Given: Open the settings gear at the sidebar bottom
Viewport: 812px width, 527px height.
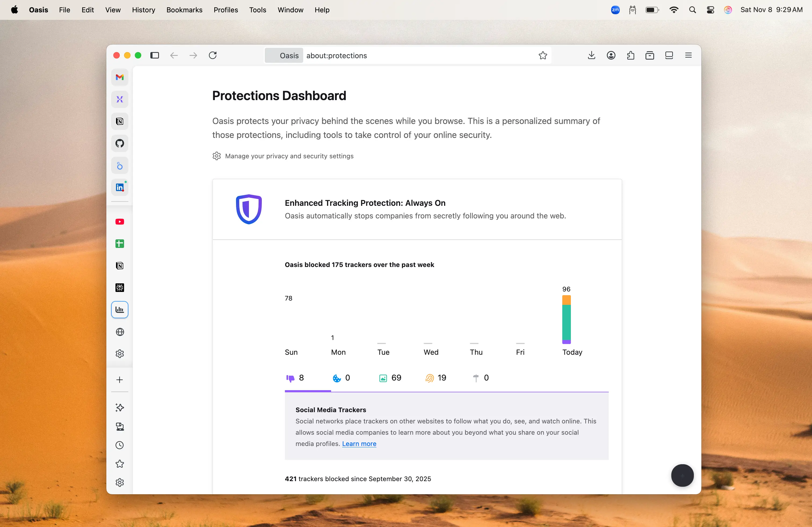Looking at the screenshot, I should (x=119, y=482).
